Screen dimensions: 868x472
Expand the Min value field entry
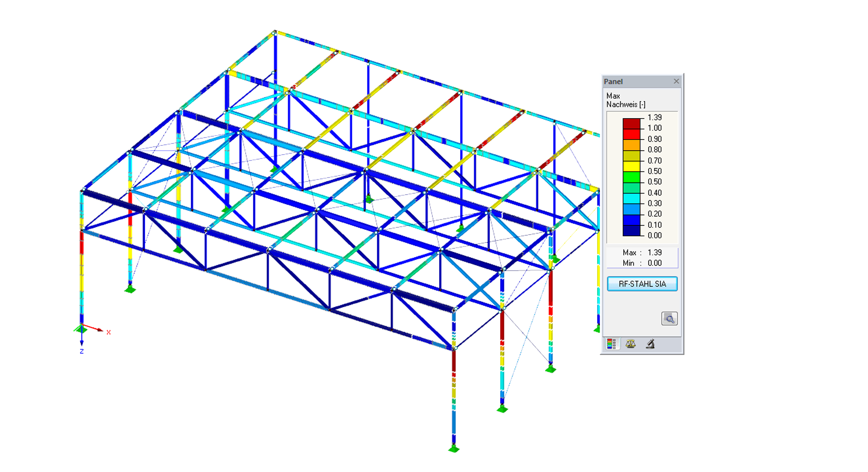643,263
